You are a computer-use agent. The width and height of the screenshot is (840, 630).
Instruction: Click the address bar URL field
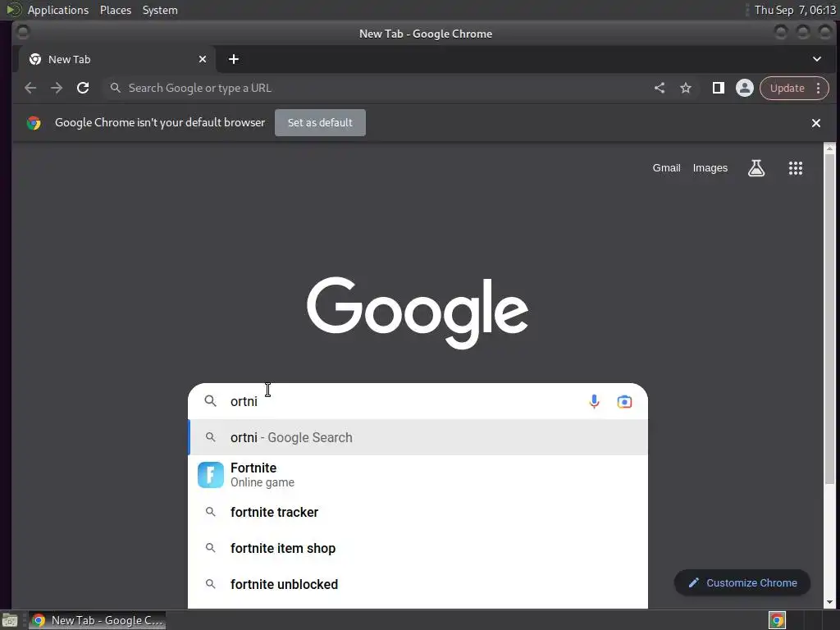pyautogui.click(x=375, y=88)
